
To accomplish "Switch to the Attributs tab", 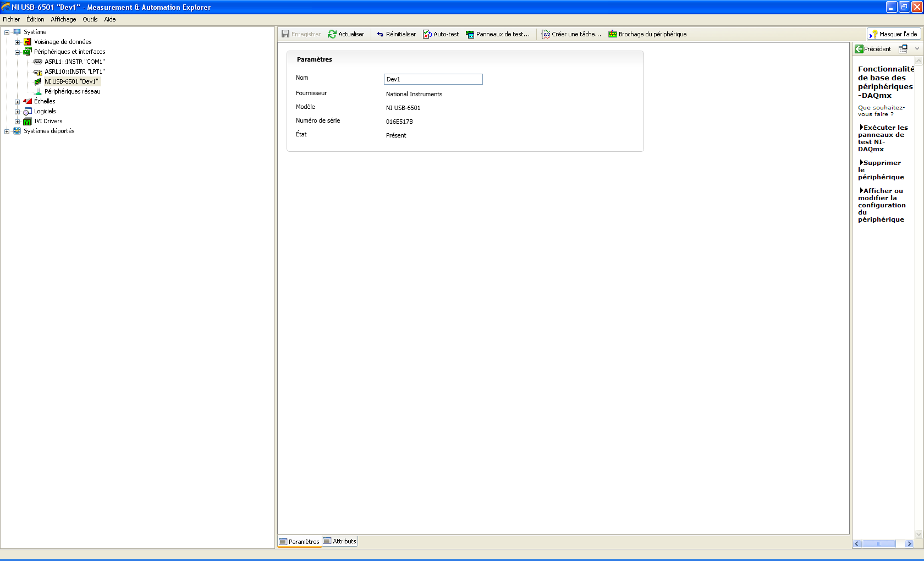I will tap(340, 541).
